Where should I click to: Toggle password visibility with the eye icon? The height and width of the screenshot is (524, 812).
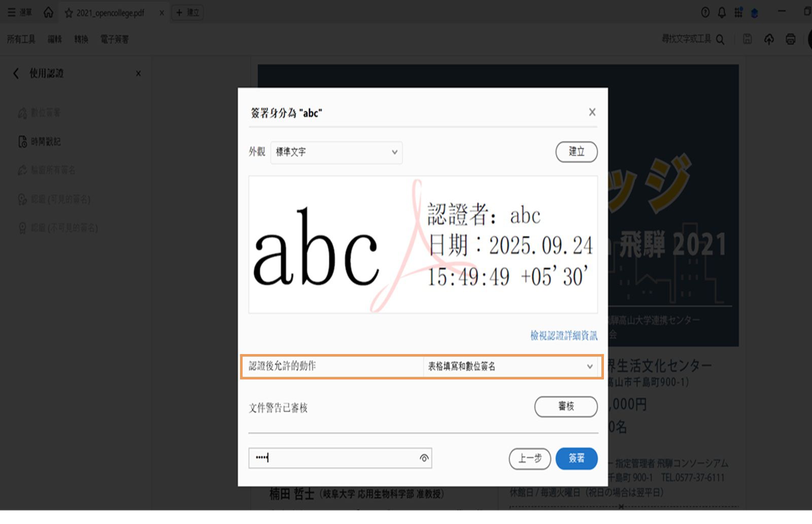click(424, 458)
